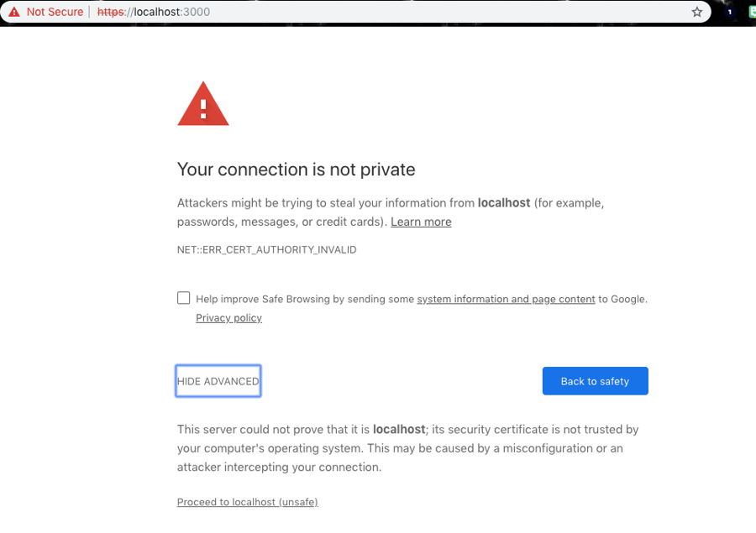Screen dimensions: 756x533
Task: Follow the system information and page content link
Action: click(506, 299)
